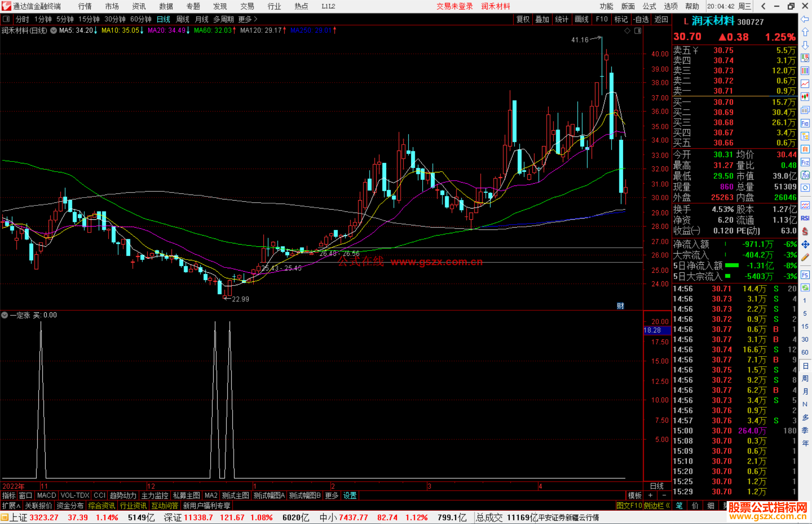Click the f(x) formula sidebar icon
This screenshot has height=524, width=812.
[805, 175]
